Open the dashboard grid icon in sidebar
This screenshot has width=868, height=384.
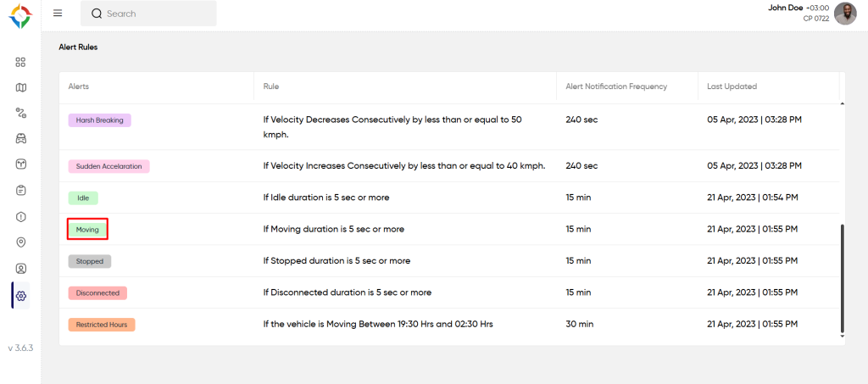[x=20, y=62]
